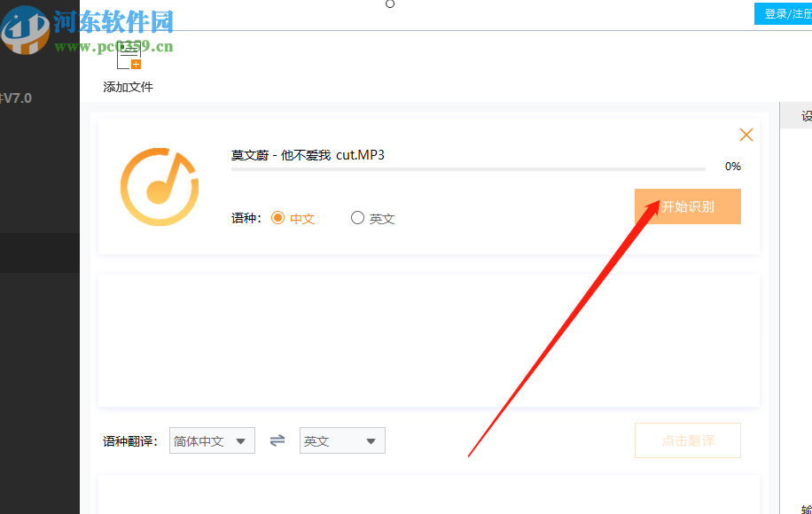Click the recognized text result area

click(429, 340)
